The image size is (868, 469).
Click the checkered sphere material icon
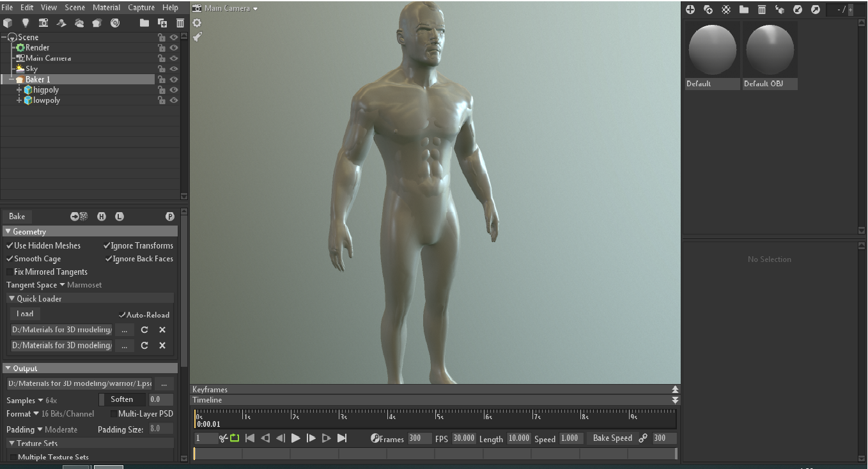pos(726,10)
